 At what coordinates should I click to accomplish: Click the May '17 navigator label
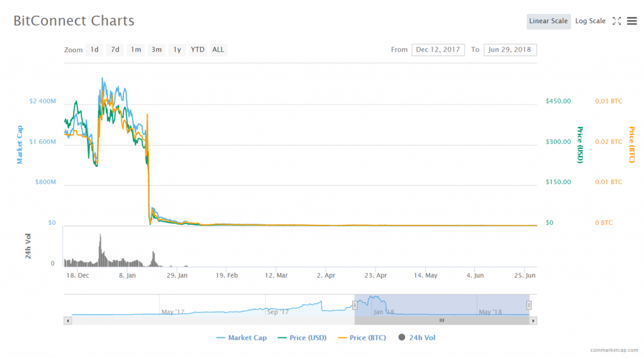173,312
